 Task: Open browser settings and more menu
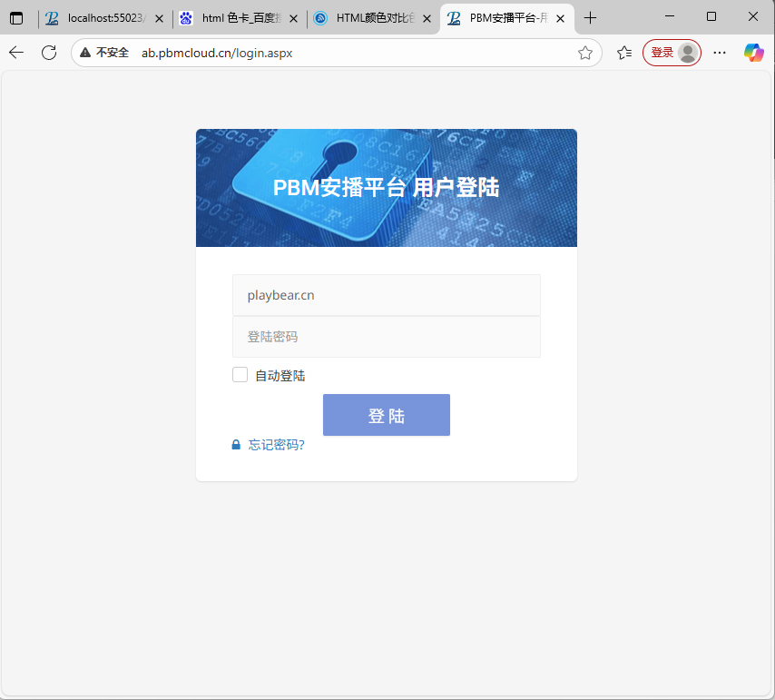[720, 53]
